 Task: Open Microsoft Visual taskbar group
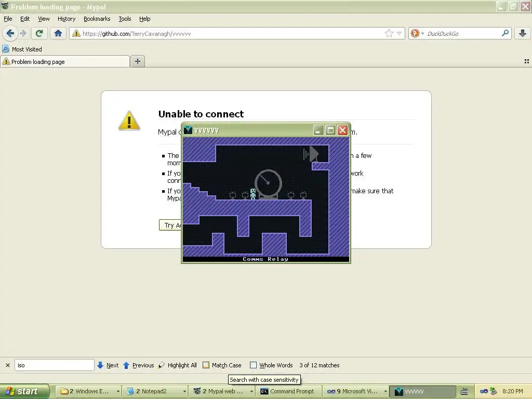(355, 391)
